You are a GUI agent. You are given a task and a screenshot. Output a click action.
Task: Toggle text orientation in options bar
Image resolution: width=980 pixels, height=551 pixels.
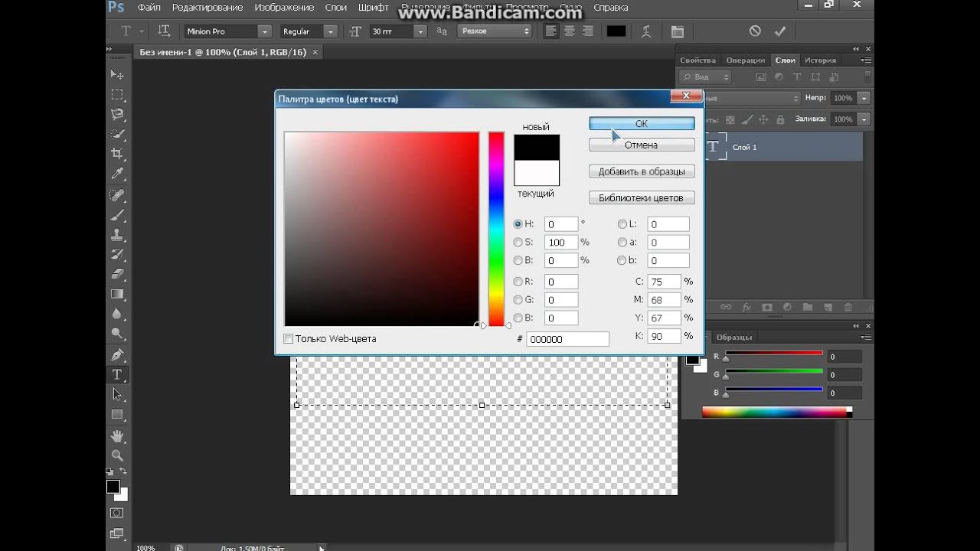164,31
